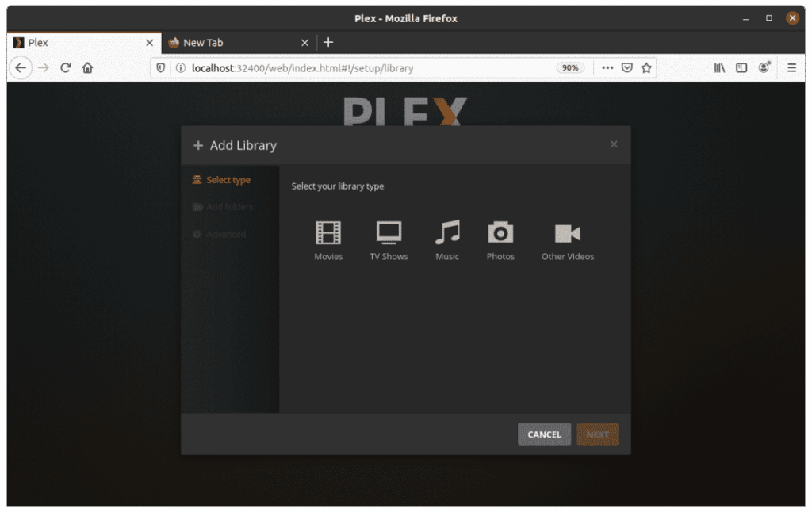Go to the Add folders step
This screenshot has width=812, height=513.
coord(223,206)
